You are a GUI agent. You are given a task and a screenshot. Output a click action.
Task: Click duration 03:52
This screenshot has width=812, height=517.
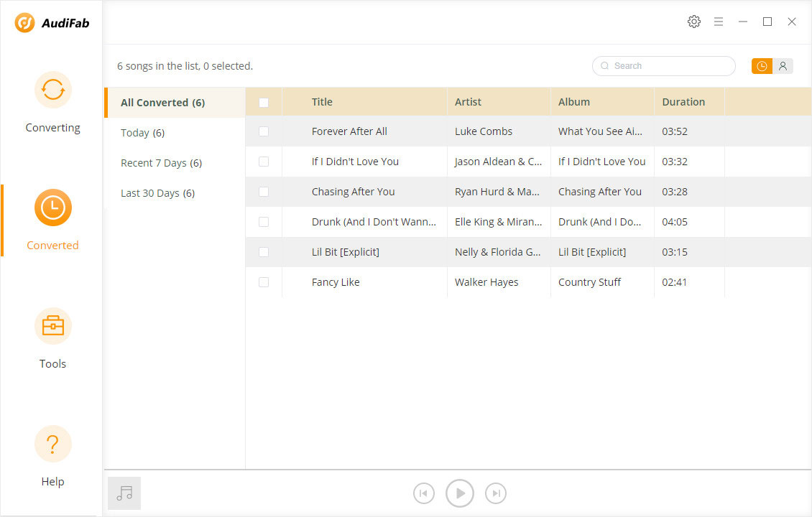[x=675, y=131]
